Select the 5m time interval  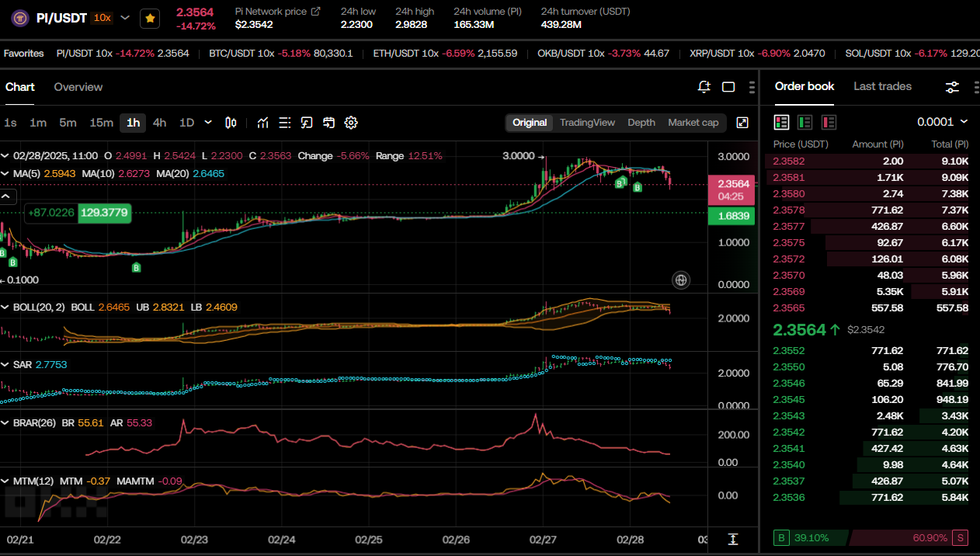(68, 123)
